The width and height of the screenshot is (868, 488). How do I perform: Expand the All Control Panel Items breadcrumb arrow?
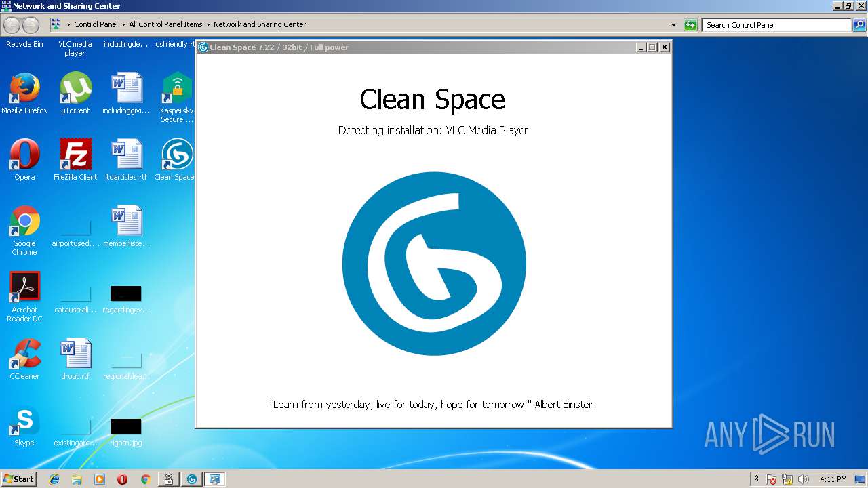click(x=208, y=24)
